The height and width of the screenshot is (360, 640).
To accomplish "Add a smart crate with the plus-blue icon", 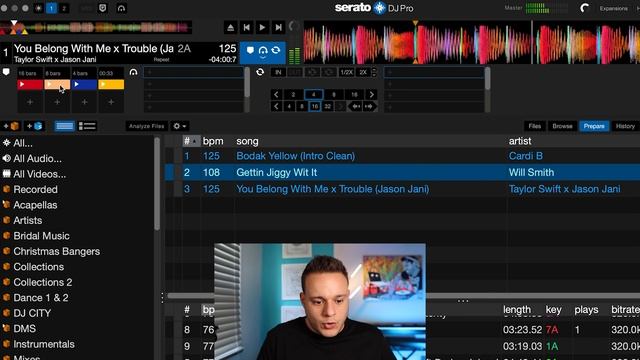I will pyautogui.click(x=35, y=126).
